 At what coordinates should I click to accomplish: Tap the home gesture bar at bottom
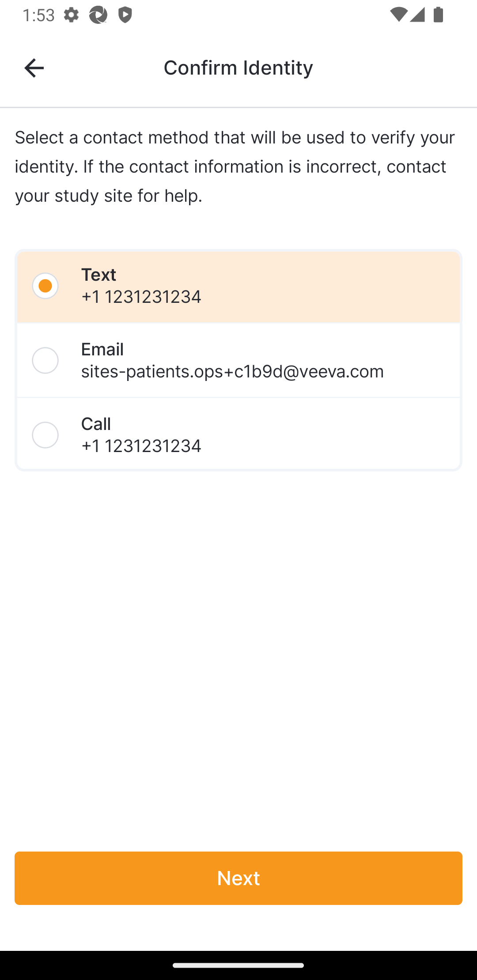pyautogui.click(x=238, y=965)
